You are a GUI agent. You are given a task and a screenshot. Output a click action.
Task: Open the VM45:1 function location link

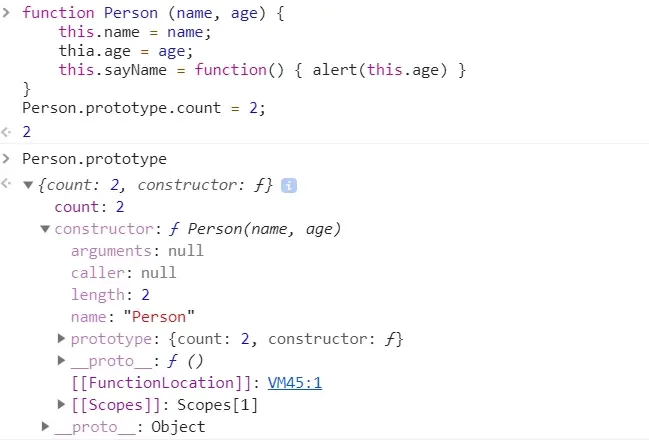[x=295, y=383]
